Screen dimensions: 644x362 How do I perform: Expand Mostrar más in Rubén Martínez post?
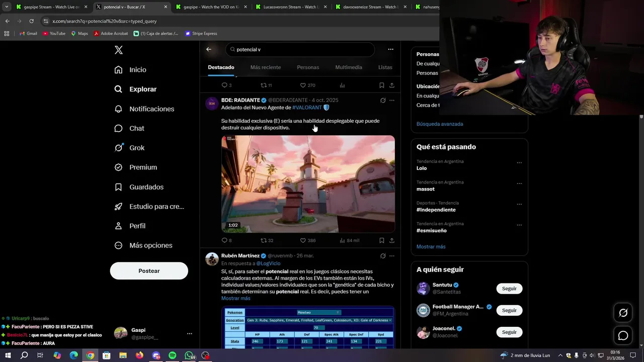[235, 298]
